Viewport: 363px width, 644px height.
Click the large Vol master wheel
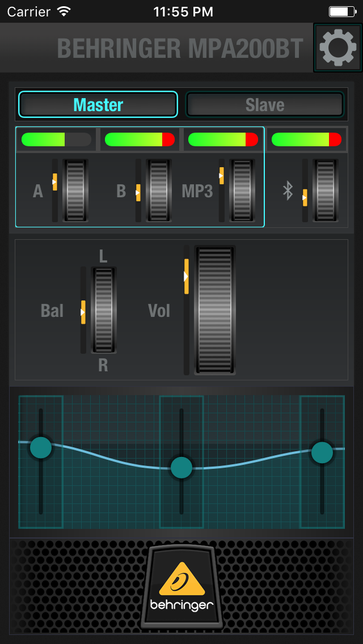point(215,310)
